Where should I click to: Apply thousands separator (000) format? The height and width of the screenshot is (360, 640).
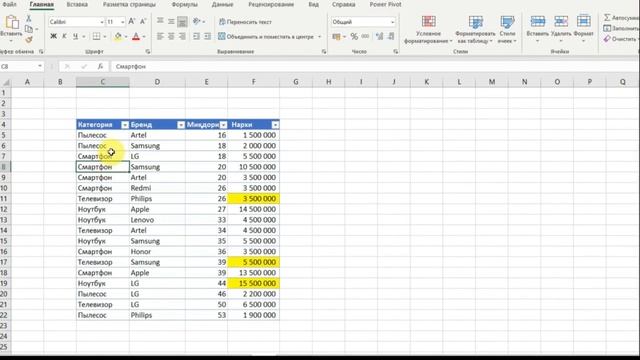point(365,37)
